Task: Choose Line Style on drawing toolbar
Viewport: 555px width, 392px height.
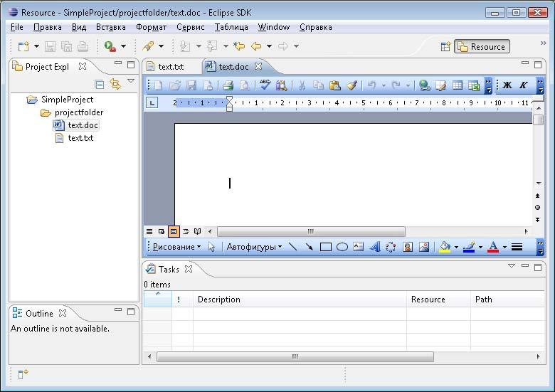Action: (517, 247)
